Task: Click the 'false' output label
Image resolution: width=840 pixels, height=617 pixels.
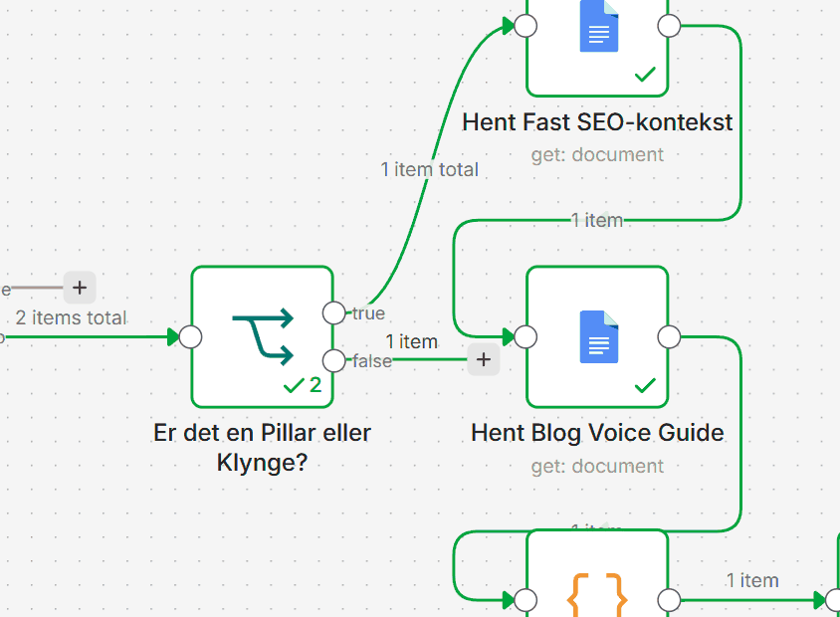Action: (x=372, y=361)
